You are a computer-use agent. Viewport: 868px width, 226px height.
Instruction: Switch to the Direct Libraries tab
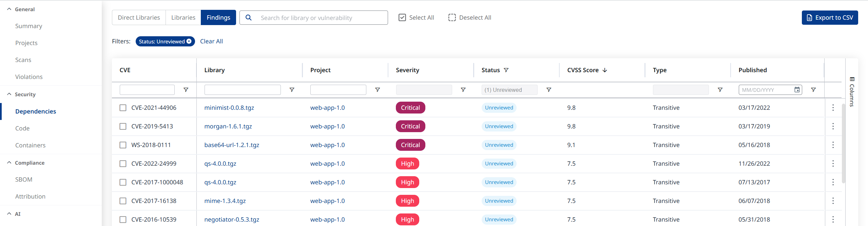pyautogui.click(x=139, y=18)
